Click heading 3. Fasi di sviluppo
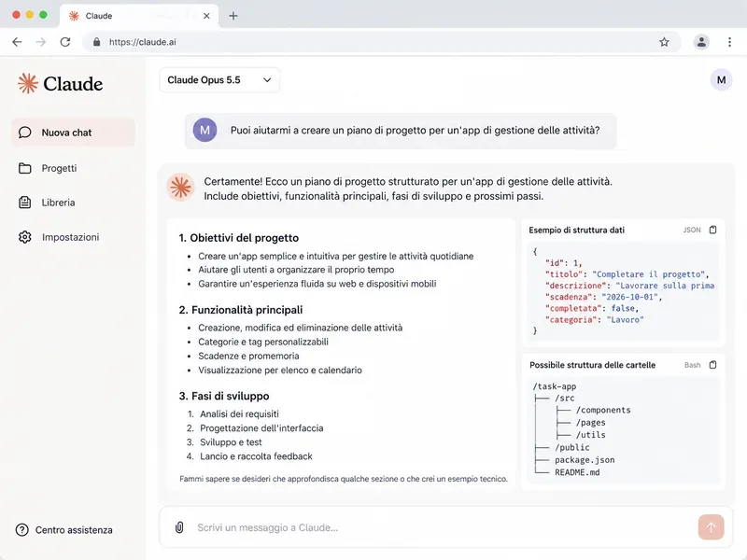The image size is (747, 560). pos(224,396)
